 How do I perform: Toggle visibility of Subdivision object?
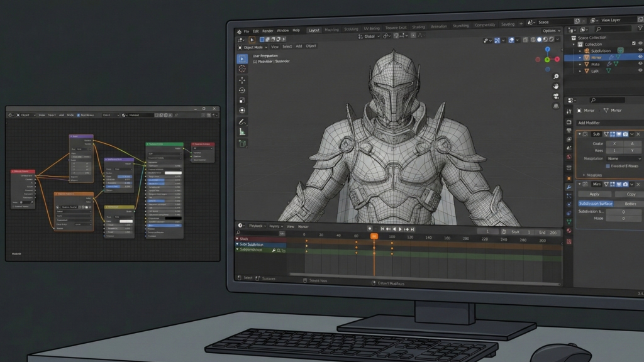coord(640,50)
